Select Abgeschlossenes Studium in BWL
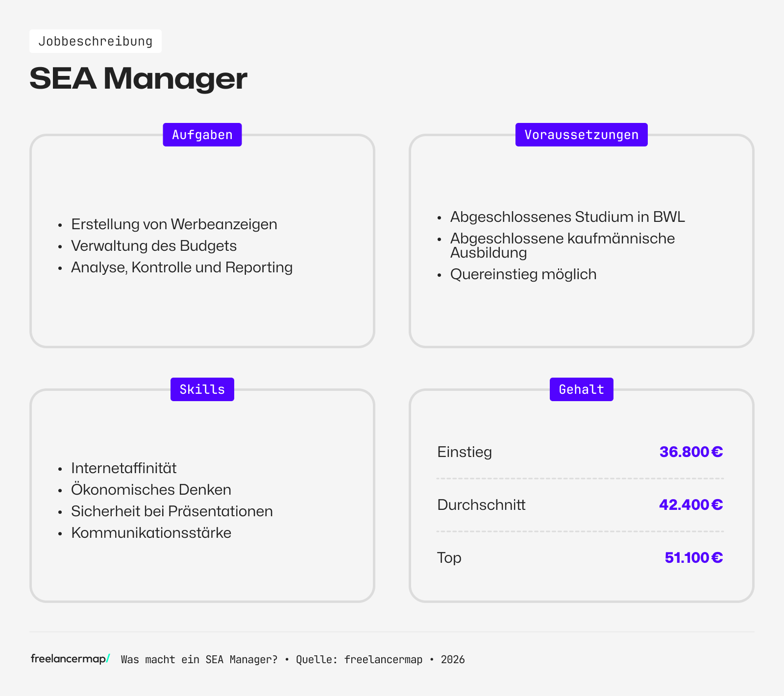The image size is (784, 696). [x=568, y=217]
